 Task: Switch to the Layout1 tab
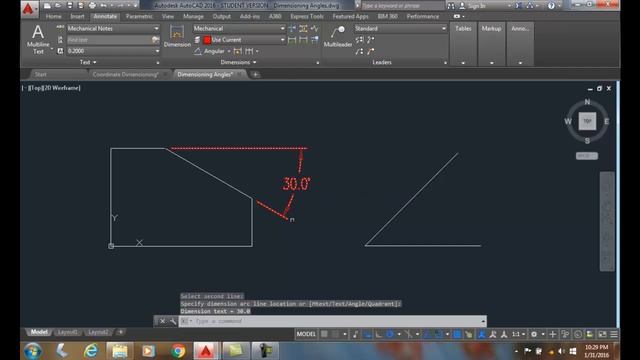(x=67, y=332)
